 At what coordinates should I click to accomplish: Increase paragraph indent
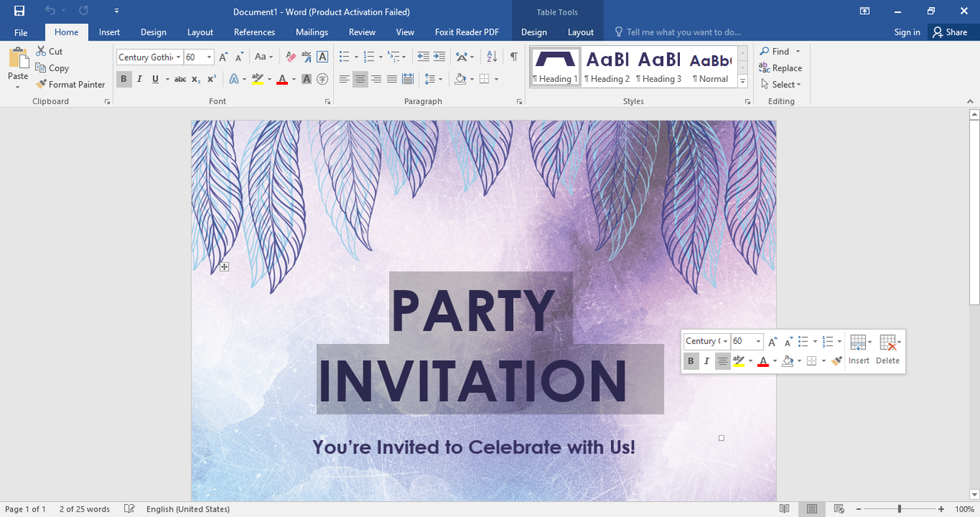(x=439, y=57)
